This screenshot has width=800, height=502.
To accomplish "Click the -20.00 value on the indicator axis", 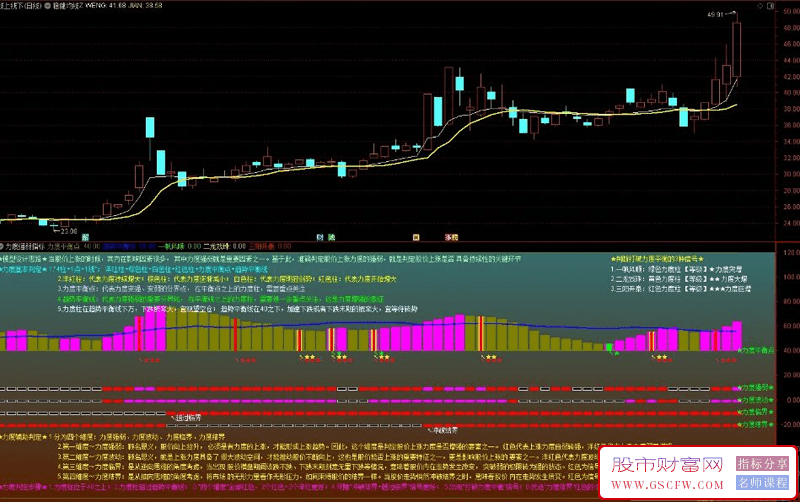I will click(790, 424).
